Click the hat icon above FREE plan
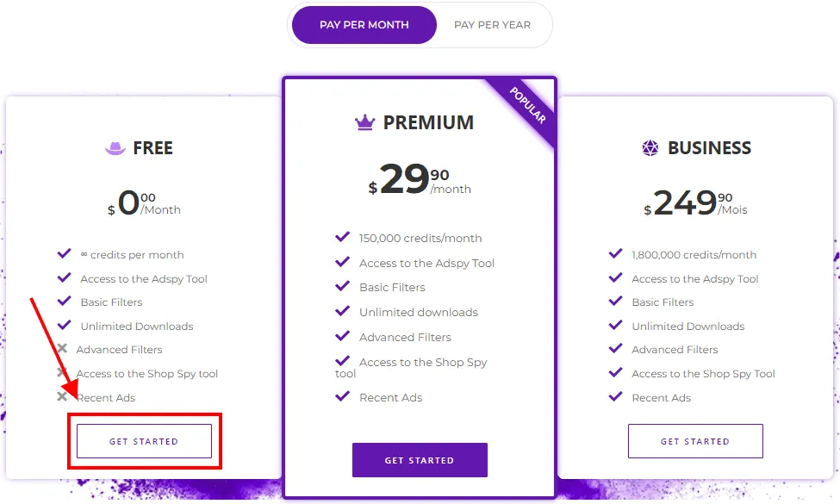Screen dimensions: 840x504 tap(115, 147)
